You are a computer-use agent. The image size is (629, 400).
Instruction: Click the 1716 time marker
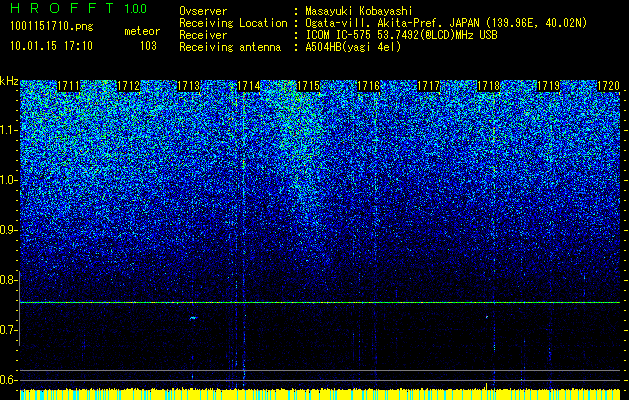tap(369, 86)
